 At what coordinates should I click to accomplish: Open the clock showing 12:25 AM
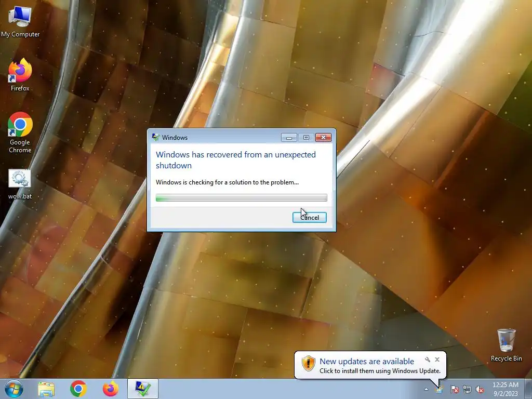tap(506, 389)
